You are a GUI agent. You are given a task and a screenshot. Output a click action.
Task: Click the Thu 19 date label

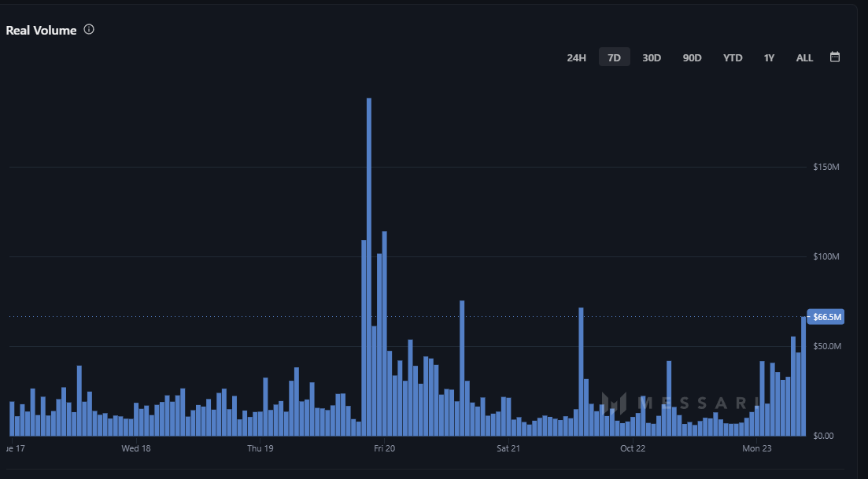tap(260, 448)
